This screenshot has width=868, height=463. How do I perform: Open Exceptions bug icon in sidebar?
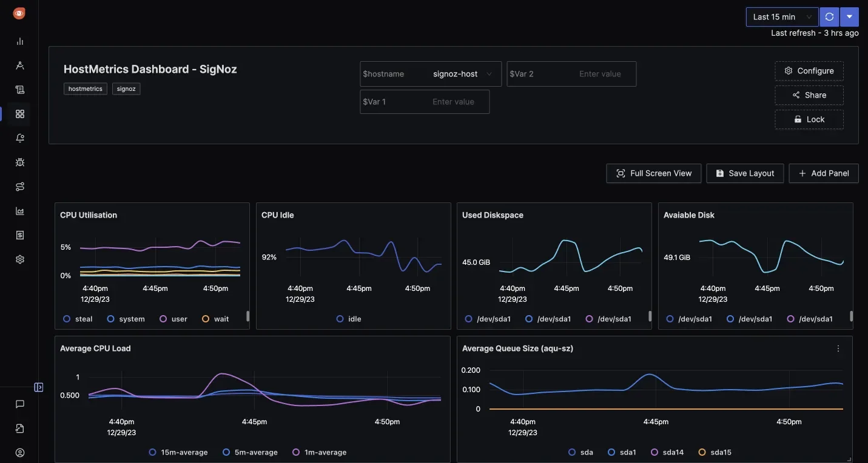20,162
